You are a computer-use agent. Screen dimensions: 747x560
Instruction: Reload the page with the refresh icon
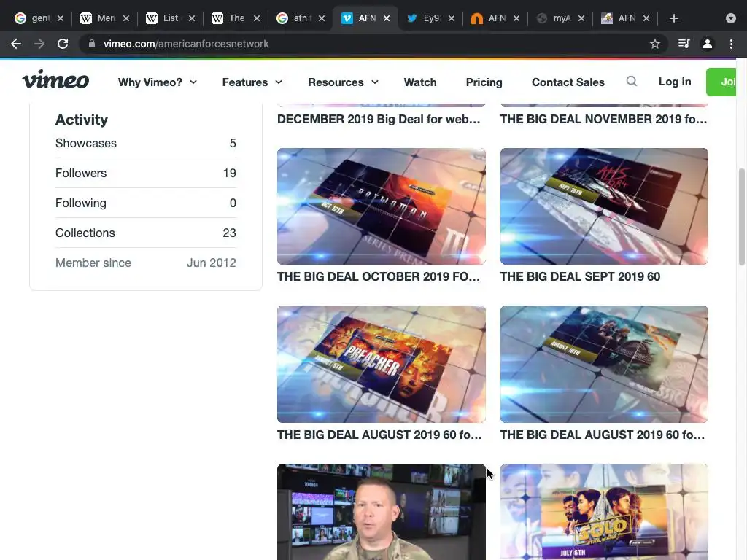tap(63, 44)
